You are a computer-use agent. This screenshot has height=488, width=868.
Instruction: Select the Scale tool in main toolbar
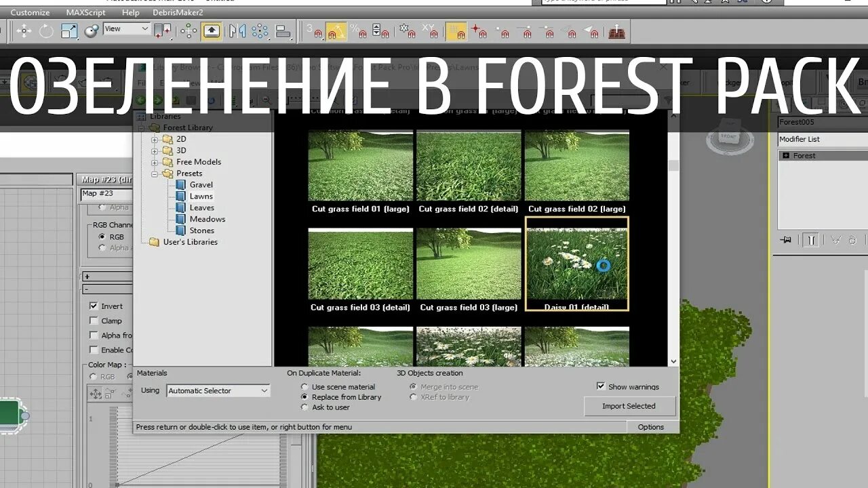click(x=68, y=30)
